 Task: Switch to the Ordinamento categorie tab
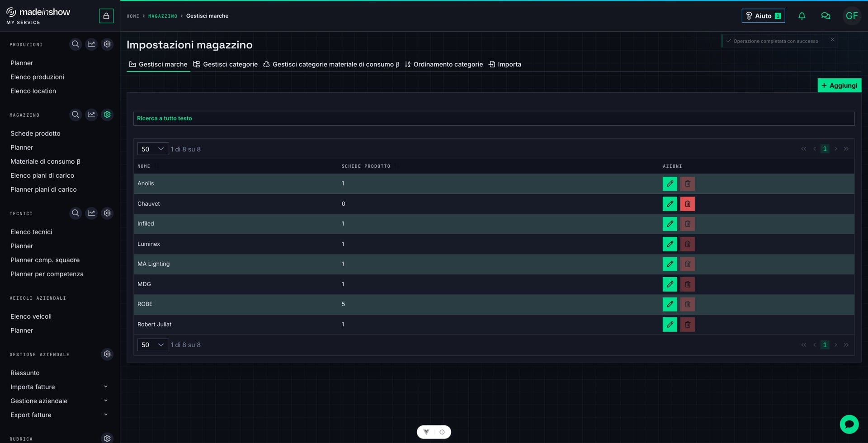(x=443, y=64)
